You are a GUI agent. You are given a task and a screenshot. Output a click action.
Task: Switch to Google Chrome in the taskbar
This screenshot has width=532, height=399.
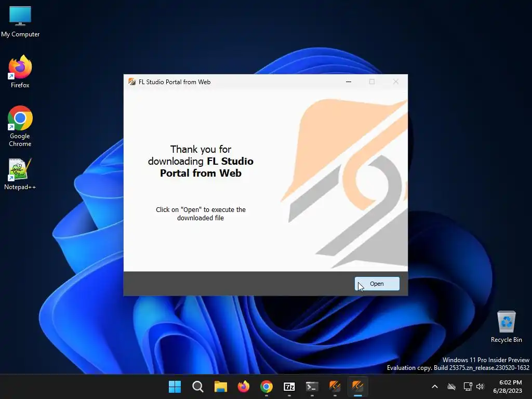[x=267, y=387]
